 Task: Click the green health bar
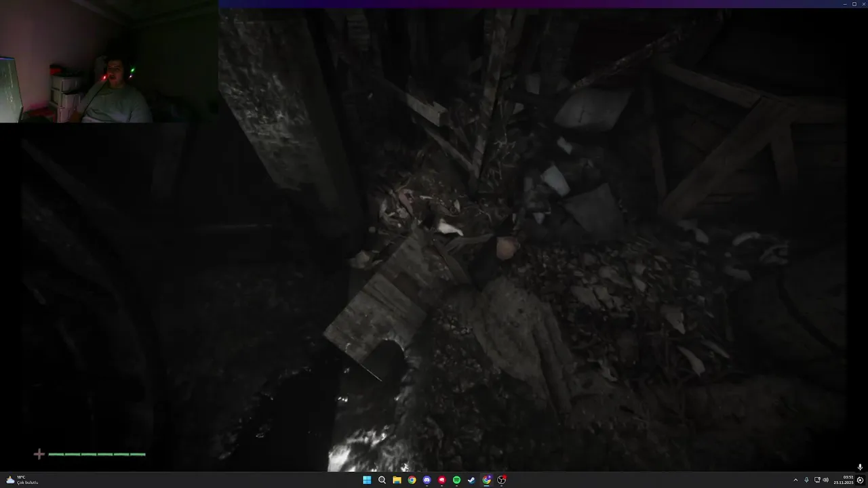(x=97, y=454)
